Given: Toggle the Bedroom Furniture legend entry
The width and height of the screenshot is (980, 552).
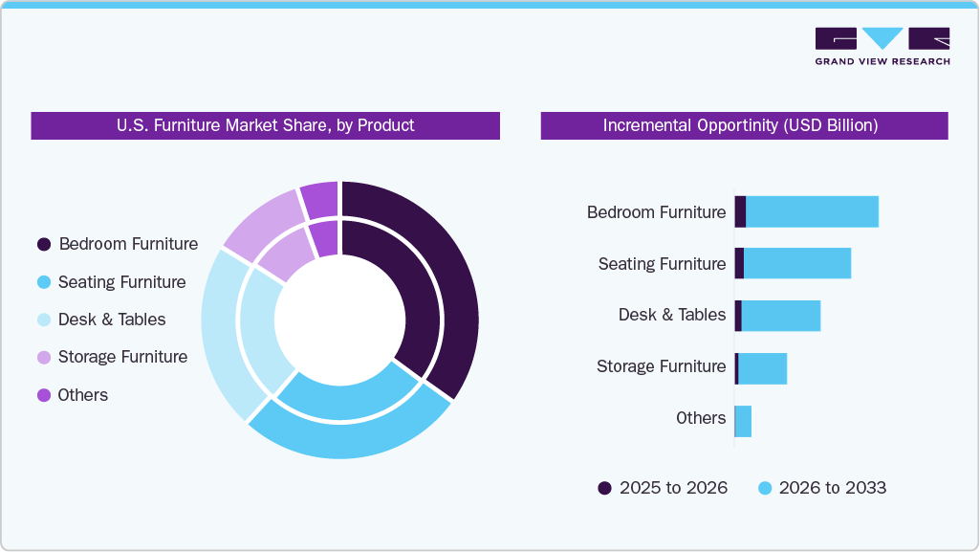Looking at the screenshot, I should point(119,244).
